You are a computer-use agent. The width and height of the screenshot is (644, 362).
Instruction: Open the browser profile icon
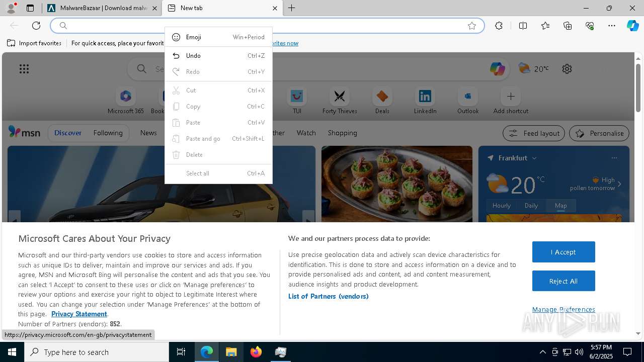pyautogui.click(x=11, y=8)
